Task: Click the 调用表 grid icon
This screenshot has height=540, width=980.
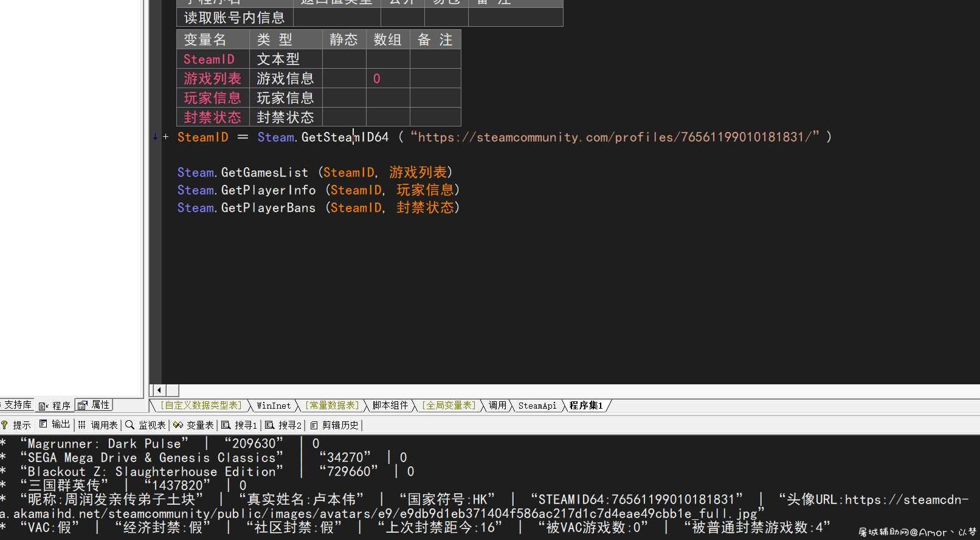Action: [x=82, y=425]
